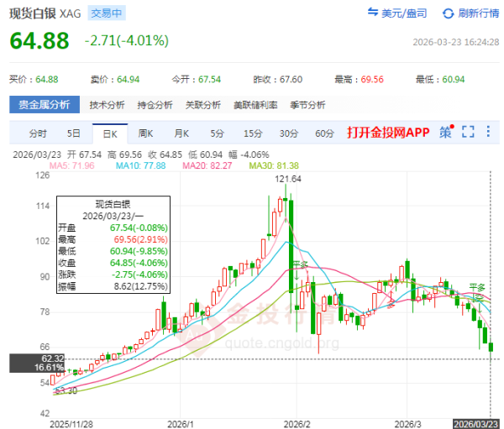Click the 2025/11/28 start date label
This screenshot has width=504, height=429.
pos(71,424)
